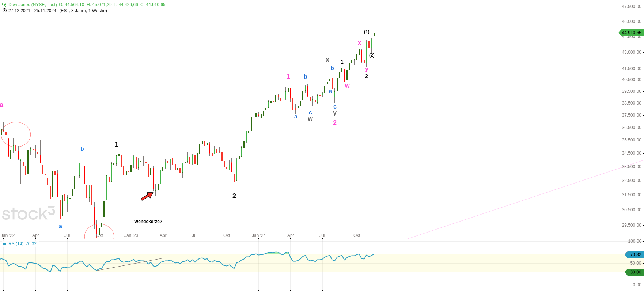Click the green RSI level tag 30,00
This screenshot has height=291, width=644.
(x=635, y=272)
